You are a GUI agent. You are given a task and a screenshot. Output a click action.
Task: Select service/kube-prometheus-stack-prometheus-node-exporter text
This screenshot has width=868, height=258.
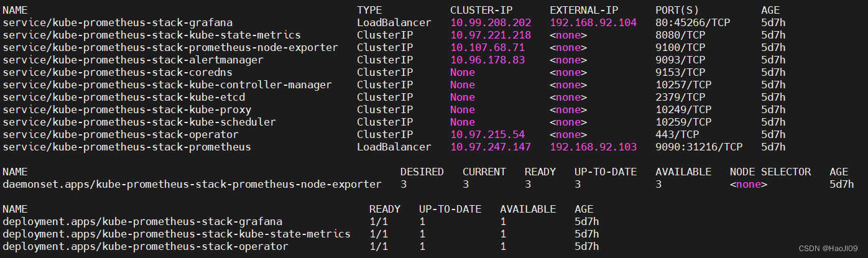pos(170,47)
